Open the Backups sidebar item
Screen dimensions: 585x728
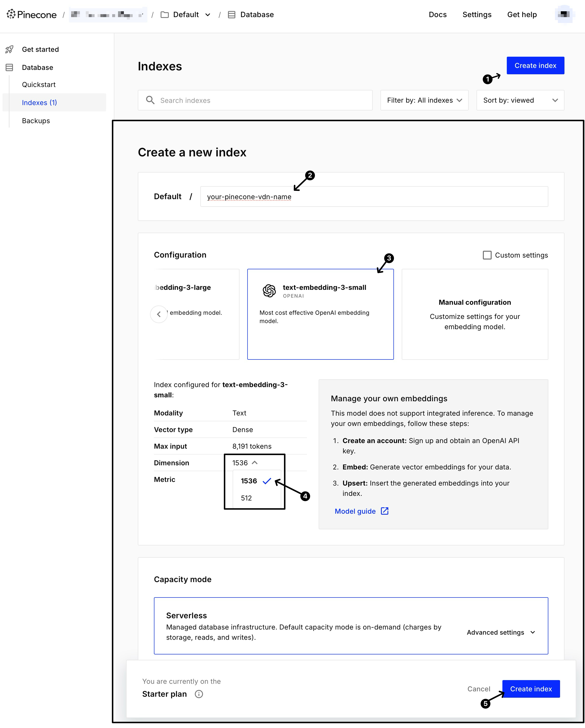click(x=36, y=121)
